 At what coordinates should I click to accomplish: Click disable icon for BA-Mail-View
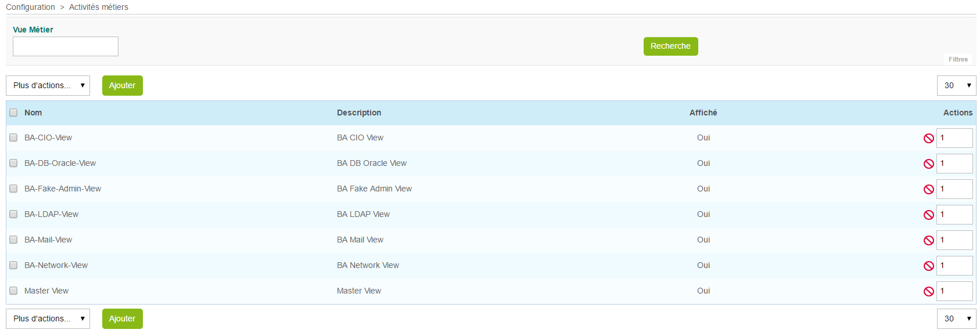pyautogui.click(x=928, y=240)
